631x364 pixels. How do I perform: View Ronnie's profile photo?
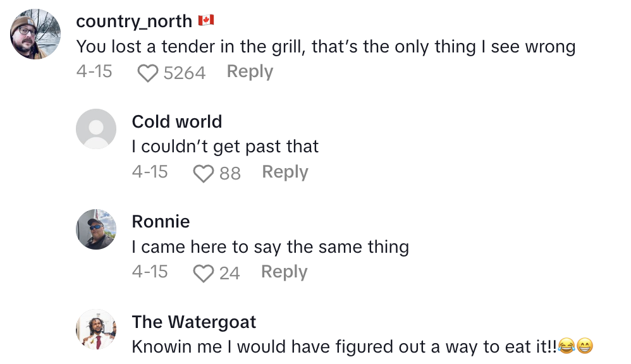click(96, 229)
